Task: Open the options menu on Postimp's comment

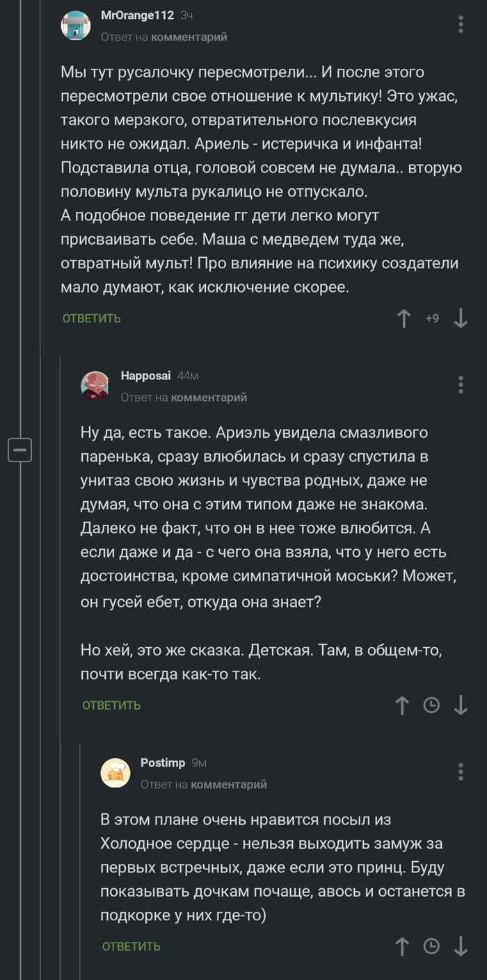Action: (x=460, y=770)
